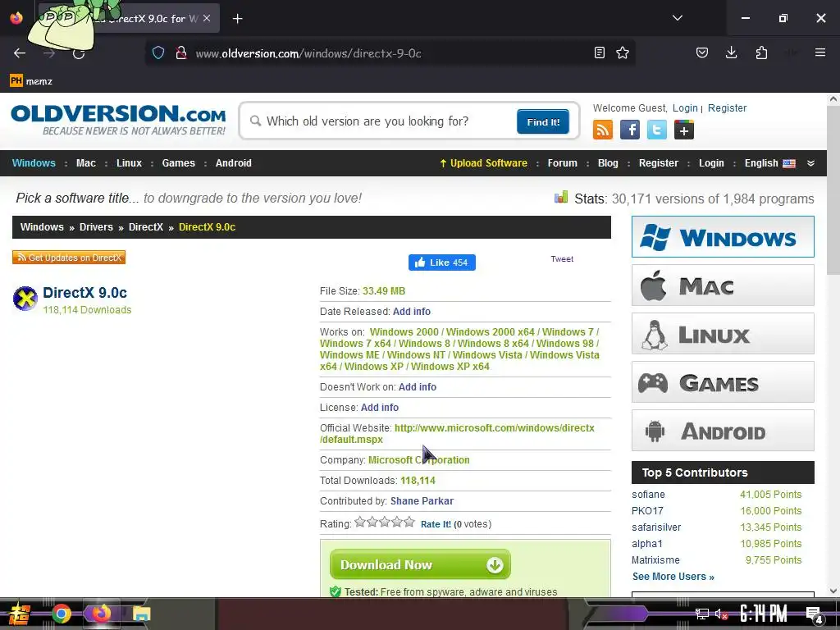This screenshot has height=630, width=840.
Task: Open the notification center icon
Action: pyautogui.click(x=815, y=614)
